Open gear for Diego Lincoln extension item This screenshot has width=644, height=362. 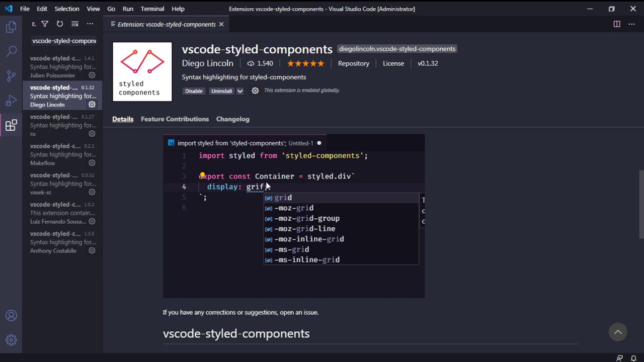click(x=92, y=105)
